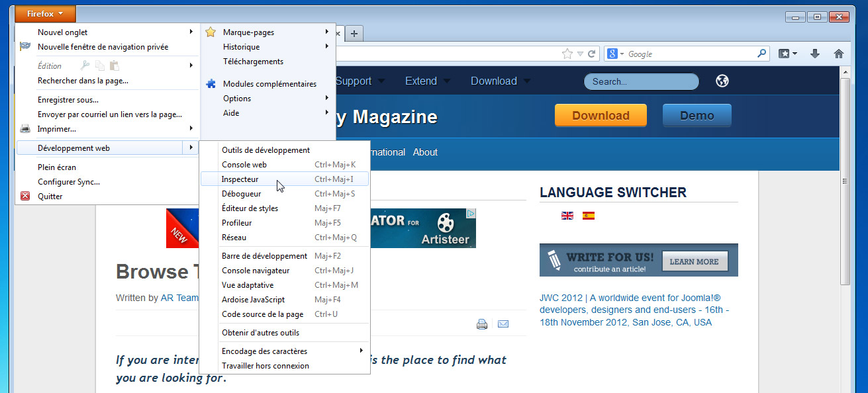Click the orange Firefox menu button
Viewport: 868px width, 393px height.
[x=46, y=14]
